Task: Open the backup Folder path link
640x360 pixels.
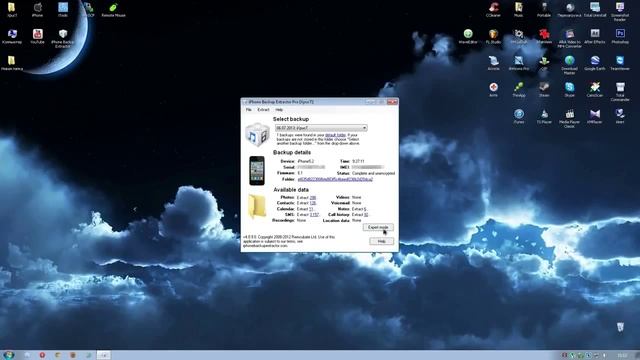Action: [335, 179]
